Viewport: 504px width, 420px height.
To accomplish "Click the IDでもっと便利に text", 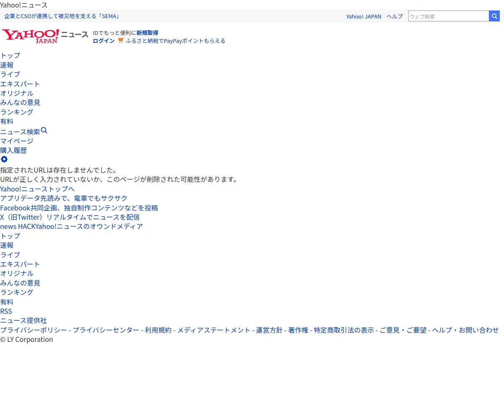I will click(114, 33).
